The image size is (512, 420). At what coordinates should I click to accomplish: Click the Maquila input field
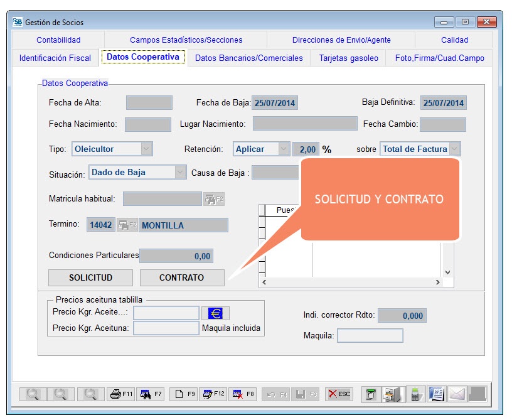click(x=370, y=336)
